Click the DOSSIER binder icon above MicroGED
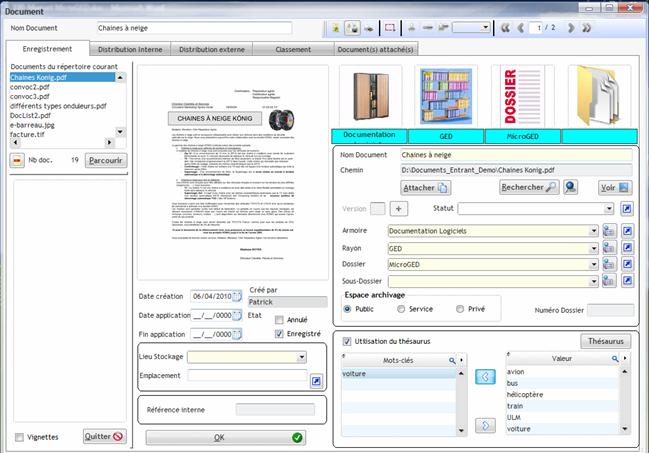Screen dimensions: 649x453 (522, 96)
